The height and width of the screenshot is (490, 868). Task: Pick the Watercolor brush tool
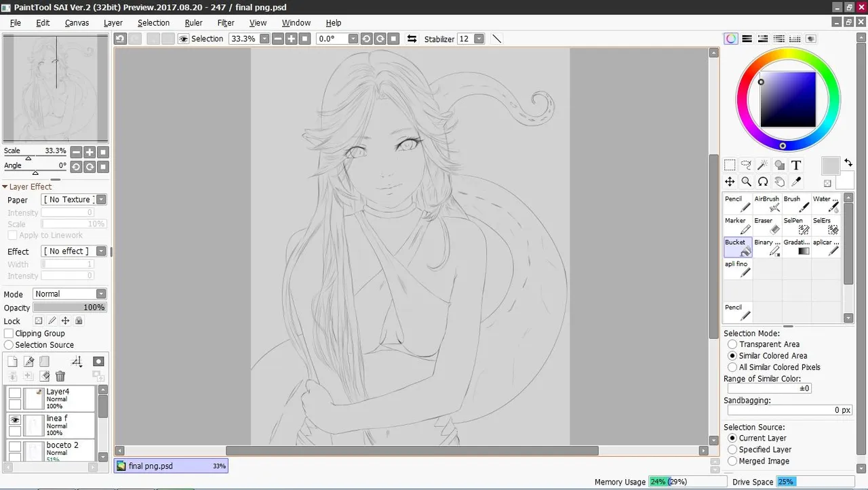click(x=826, y=204)
